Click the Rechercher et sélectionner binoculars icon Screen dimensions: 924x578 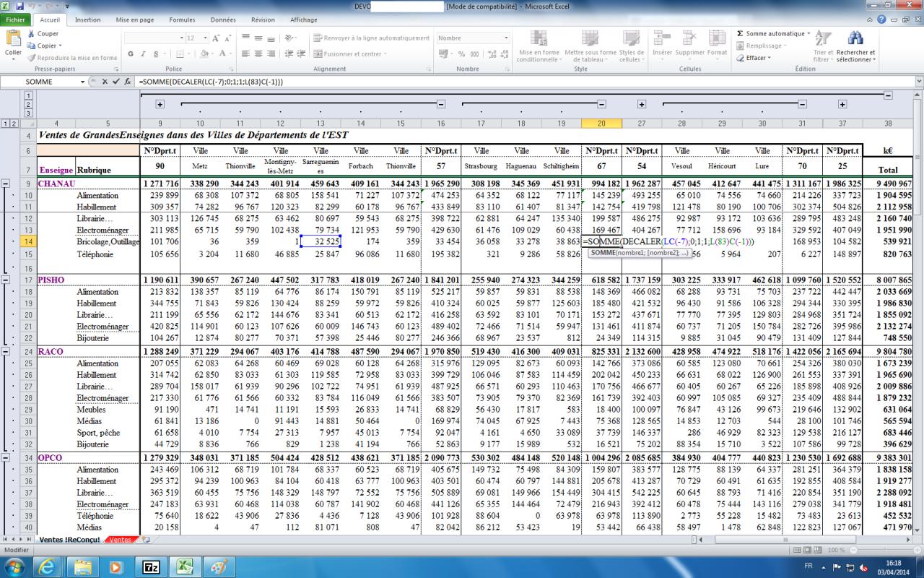point(856,38)
